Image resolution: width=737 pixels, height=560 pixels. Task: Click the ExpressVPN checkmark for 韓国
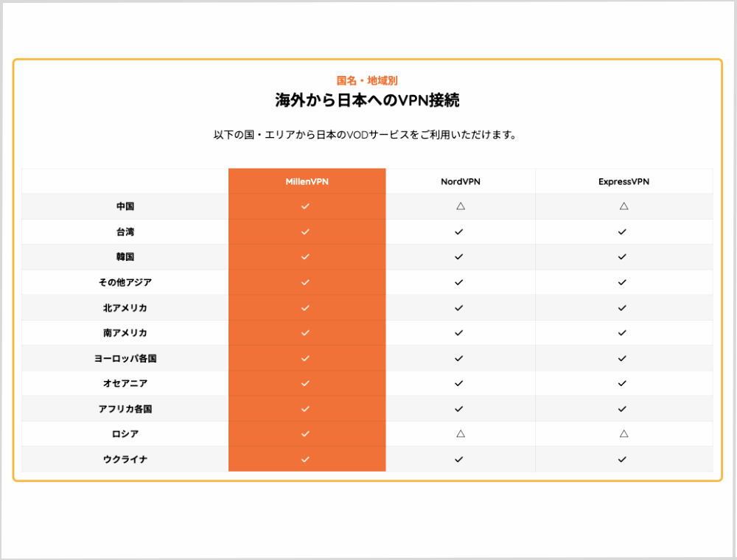click(x=621, y=256)
